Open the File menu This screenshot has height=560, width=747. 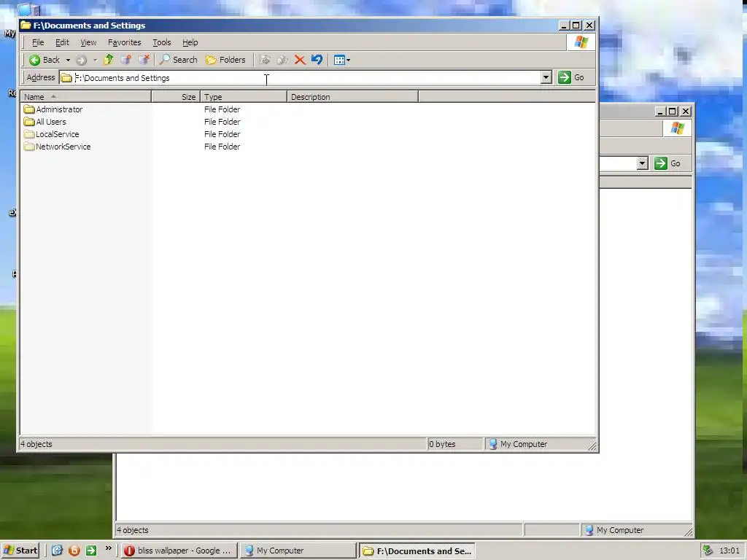(38, 42)
